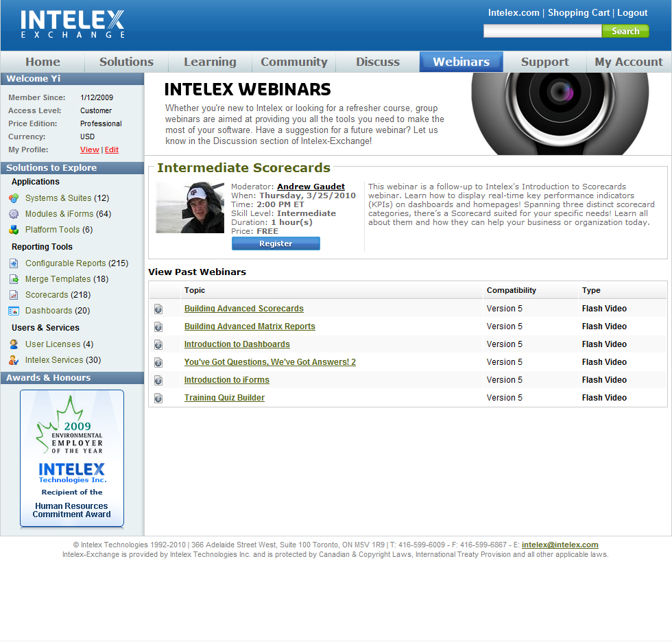Screen dimensions: 672x642
Task: Open Scorecards (218) link
Action: point(58,295)
